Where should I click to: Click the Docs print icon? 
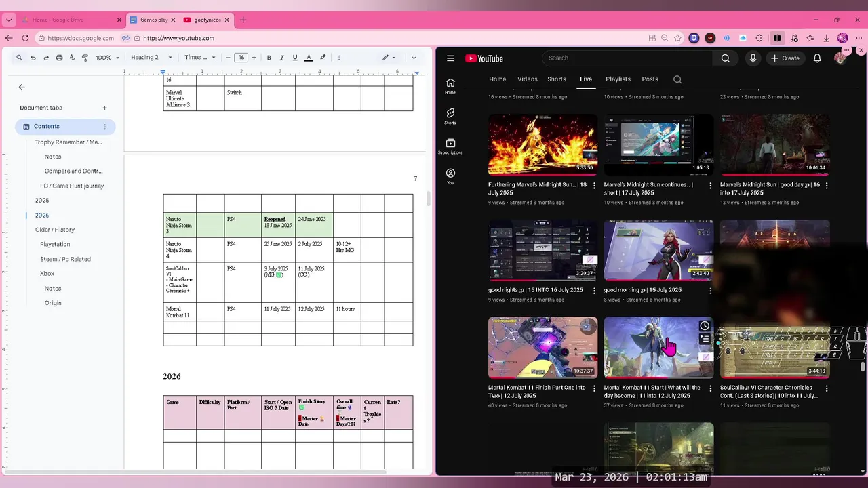coord(59,58)
